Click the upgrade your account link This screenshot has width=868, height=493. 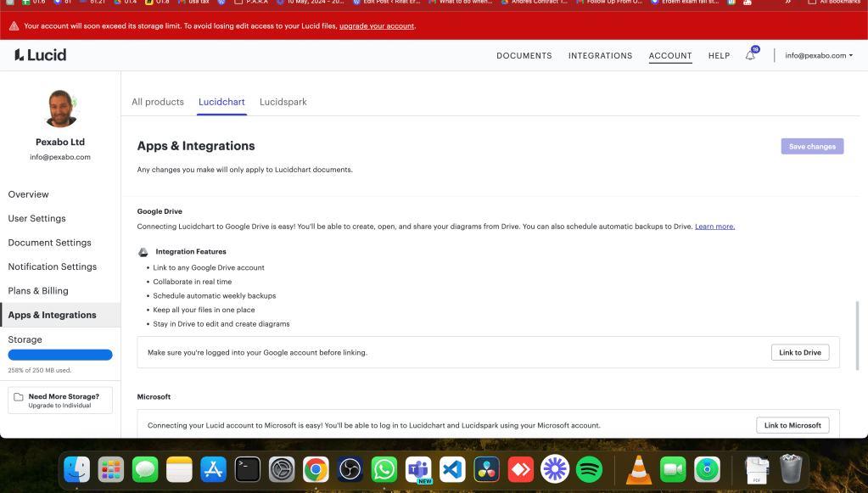click(377, 26)
